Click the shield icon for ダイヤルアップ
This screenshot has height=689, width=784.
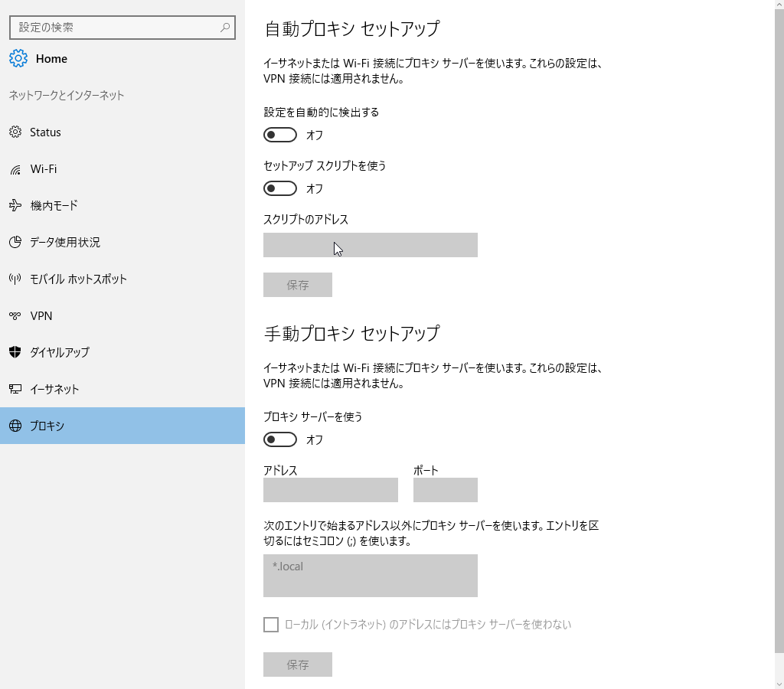coord(15,352)
